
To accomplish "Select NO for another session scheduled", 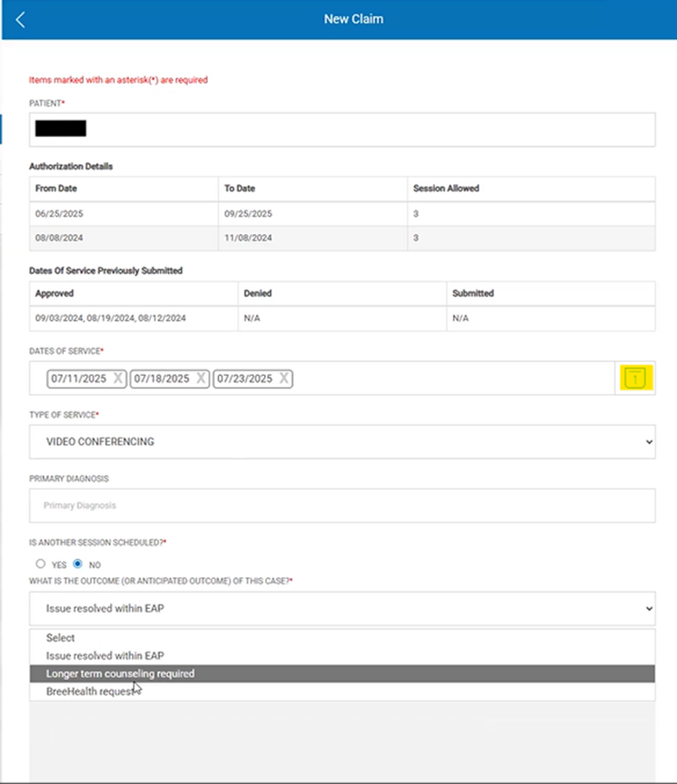I will pyautogui.click(x=78, y=564).
